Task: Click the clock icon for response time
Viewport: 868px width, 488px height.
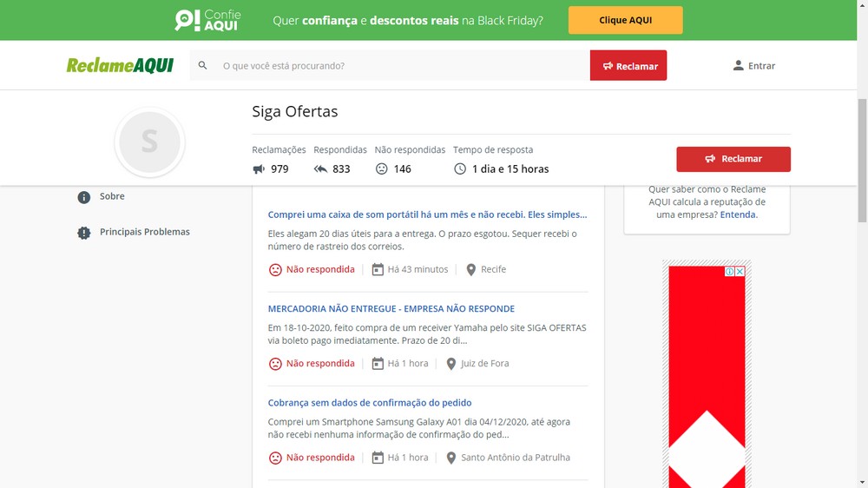Action: coord(460,169)
